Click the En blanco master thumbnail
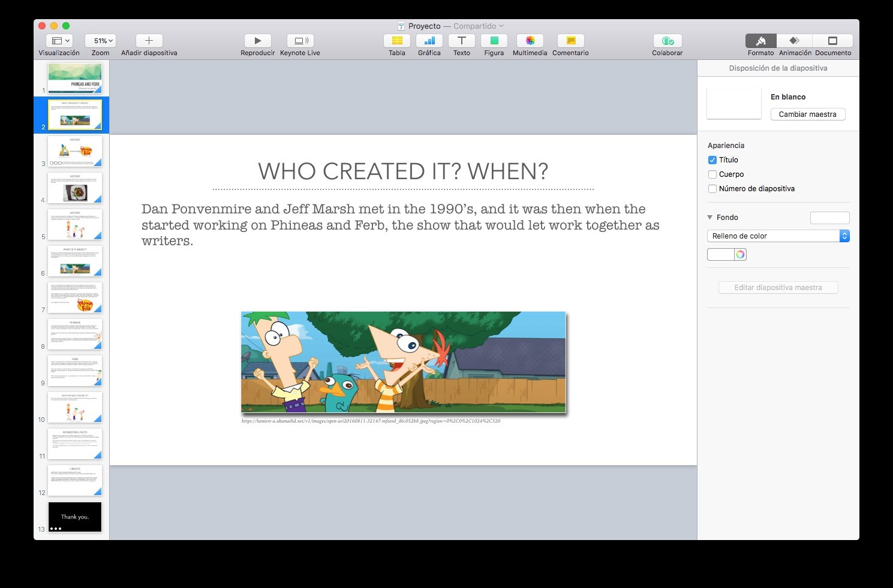Viewport: 893px width, 588px height. pos(734,104)
